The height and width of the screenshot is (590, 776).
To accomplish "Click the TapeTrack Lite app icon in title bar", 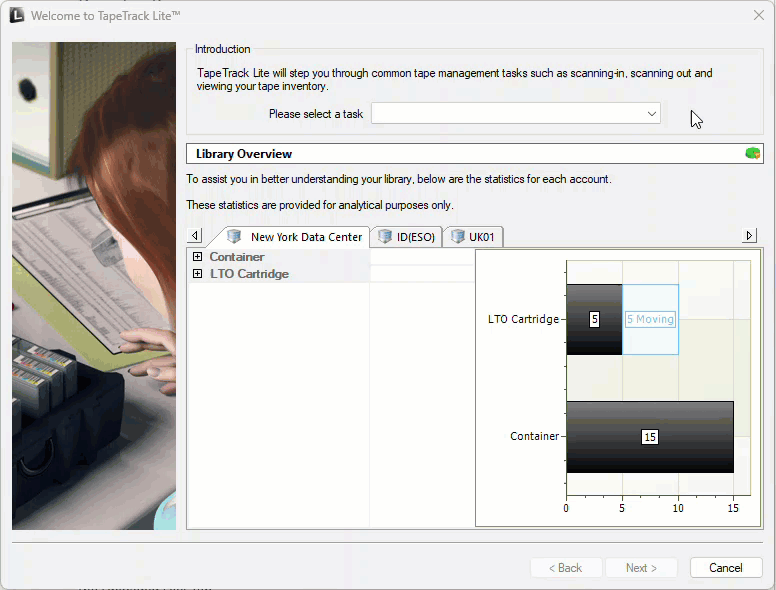I will click(17, 15).
